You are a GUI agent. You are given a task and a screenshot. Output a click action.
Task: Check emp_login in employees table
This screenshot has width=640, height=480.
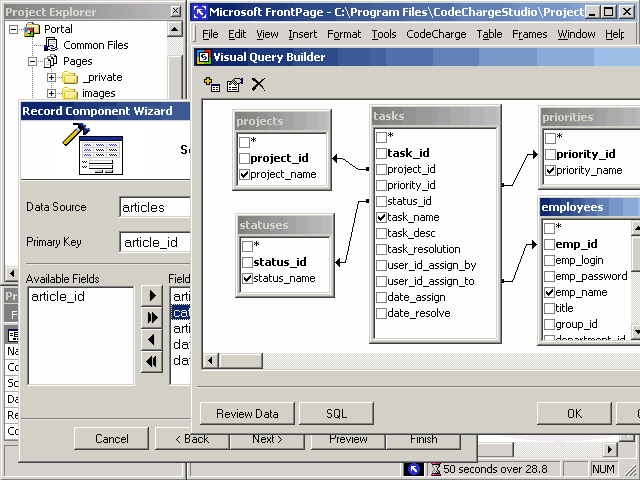[549, 260]
